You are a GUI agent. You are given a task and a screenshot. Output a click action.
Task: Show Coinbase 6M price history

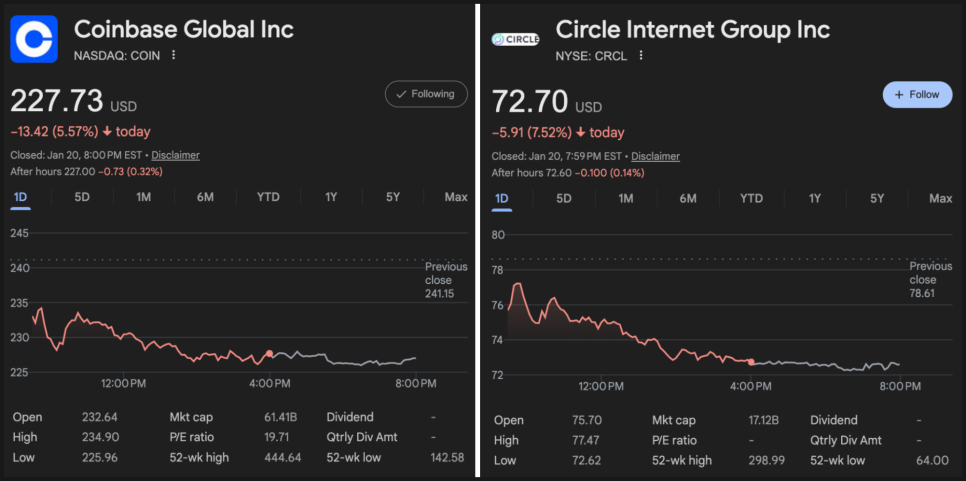click(205, 197)
